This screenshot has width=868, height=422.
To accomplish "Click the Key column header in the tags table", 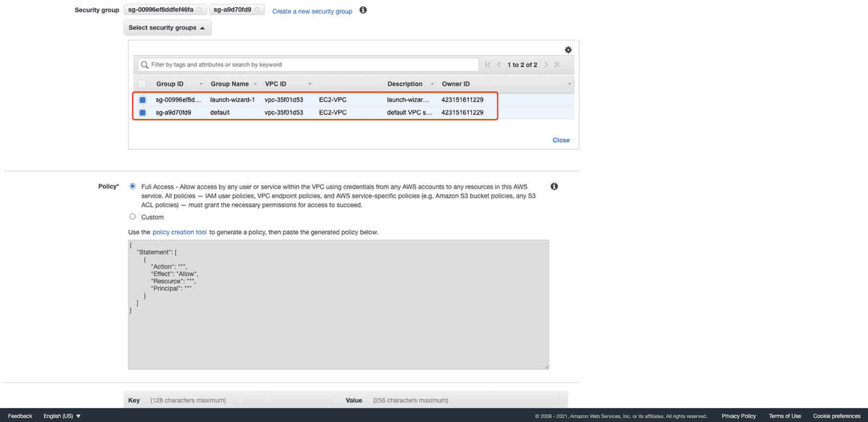I will 134,400.
